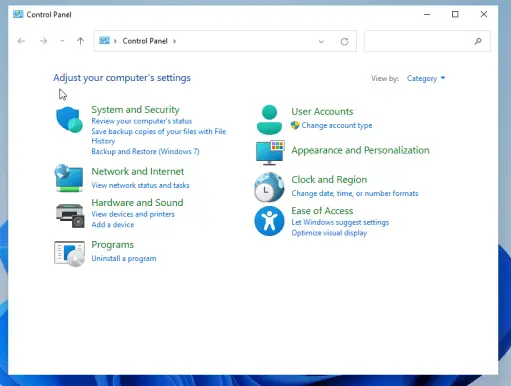511x386 pixels.
Task: Click the Ease of Access icon
Action: pyautogui.click(x=269, y=221)
